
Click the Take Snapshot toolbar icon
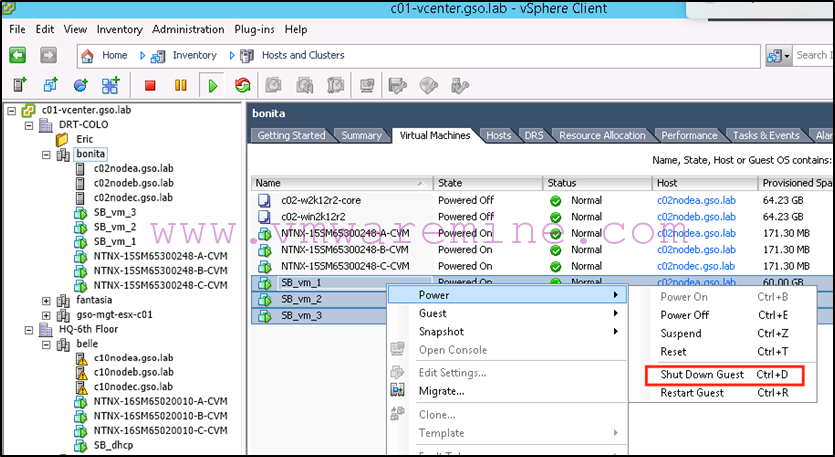[x=274, y=85]
